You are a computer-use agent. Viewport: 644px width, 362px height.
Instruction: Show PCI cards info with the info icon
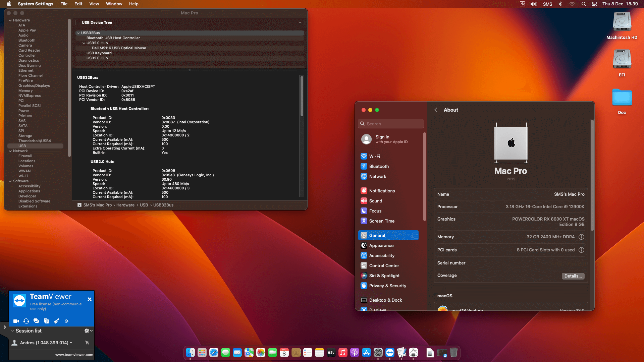pyautogui.click(x=581, y=250)
